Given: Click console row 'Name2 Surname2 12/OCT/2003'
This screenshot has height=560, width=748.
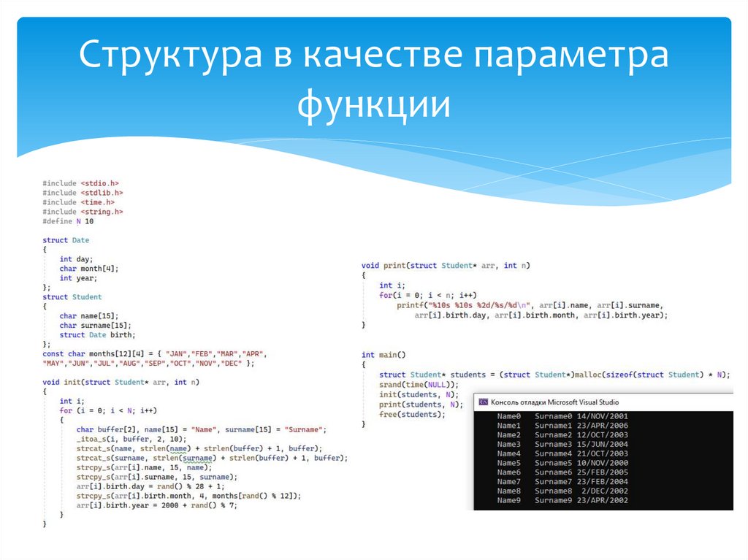Looking at the screenshot, I should (x=562, y=435).
